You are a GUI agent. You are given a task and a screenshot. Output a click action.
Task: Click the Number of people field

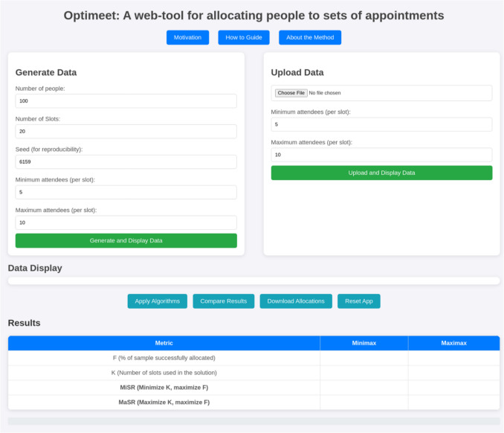(126, 100)
